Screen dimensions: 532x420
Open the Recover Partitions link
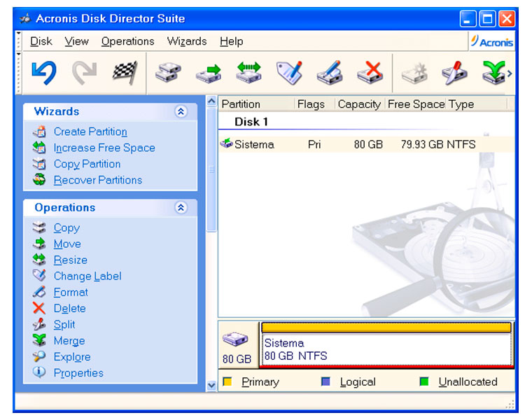point(98,180)
